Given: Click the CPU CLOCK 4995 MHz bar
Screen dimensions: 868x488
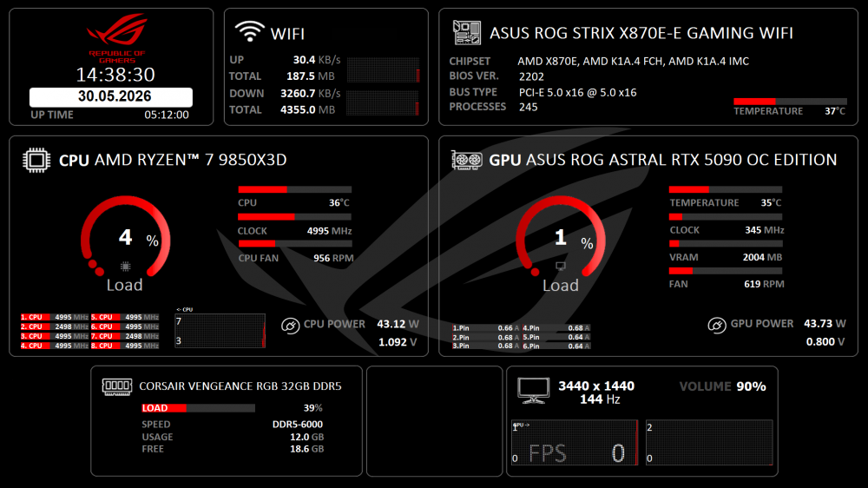Looking at the screenshot, I should (x=294, y=216).
